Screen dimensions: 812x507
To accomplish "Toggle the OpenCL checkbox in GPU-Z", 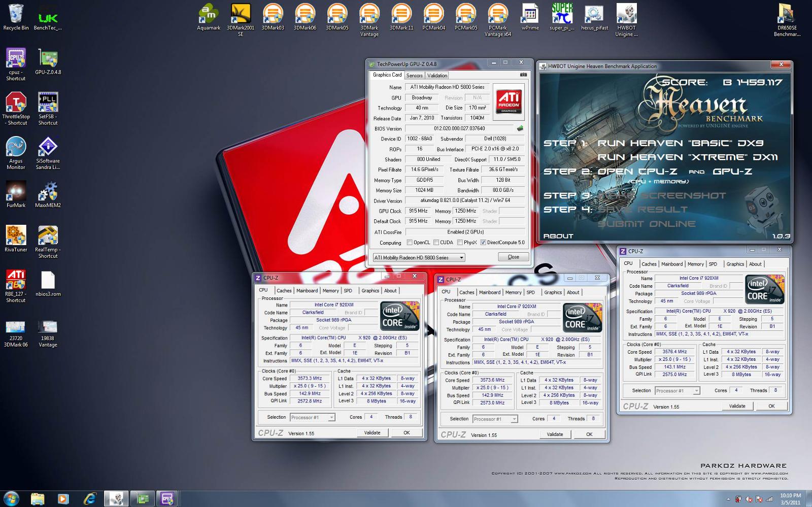I will coord(410,243).
